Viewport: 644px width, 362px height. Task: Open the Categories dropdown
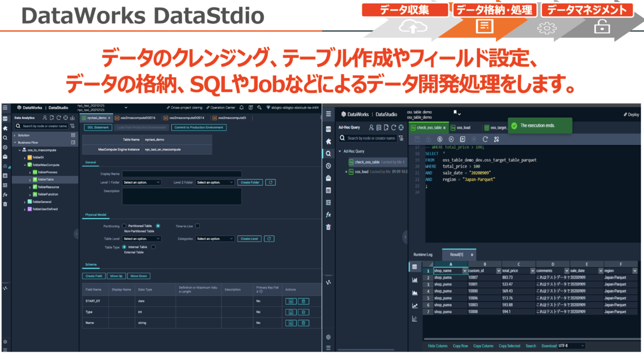pyautogui.click(x=215, y=238)
